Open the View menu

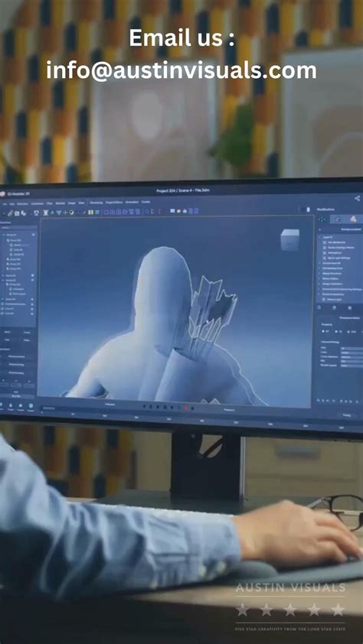81,203
